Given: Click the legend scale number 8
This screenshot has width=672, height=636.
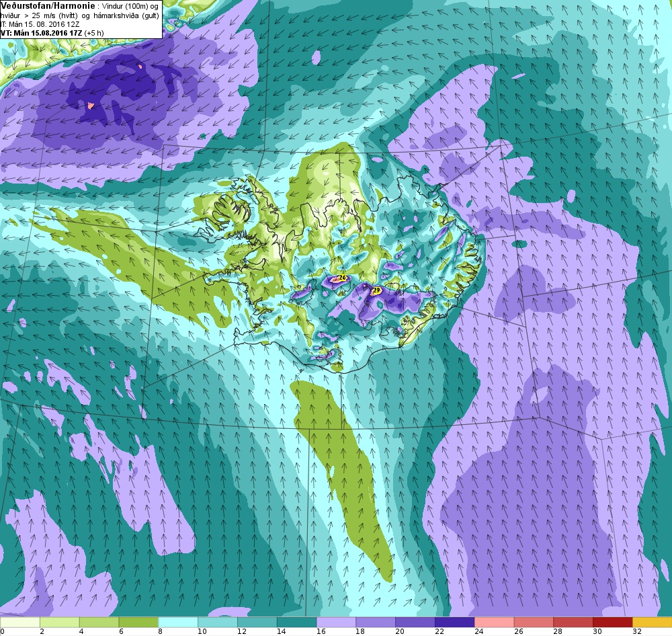Looking at the screenshot, I should [161, 631].
